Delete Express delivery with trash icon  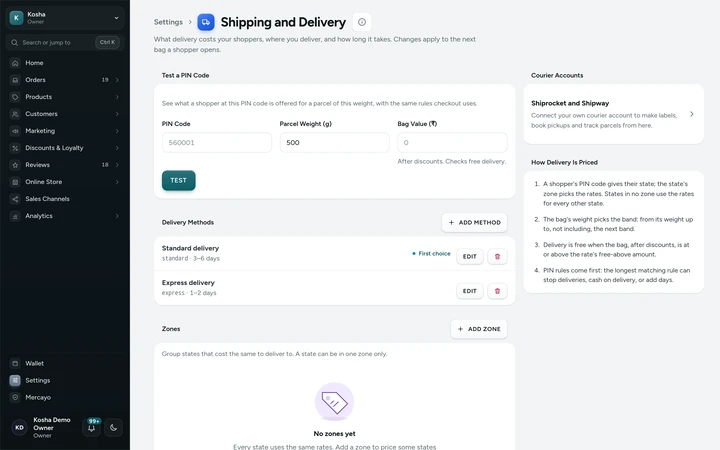point(497,291)
